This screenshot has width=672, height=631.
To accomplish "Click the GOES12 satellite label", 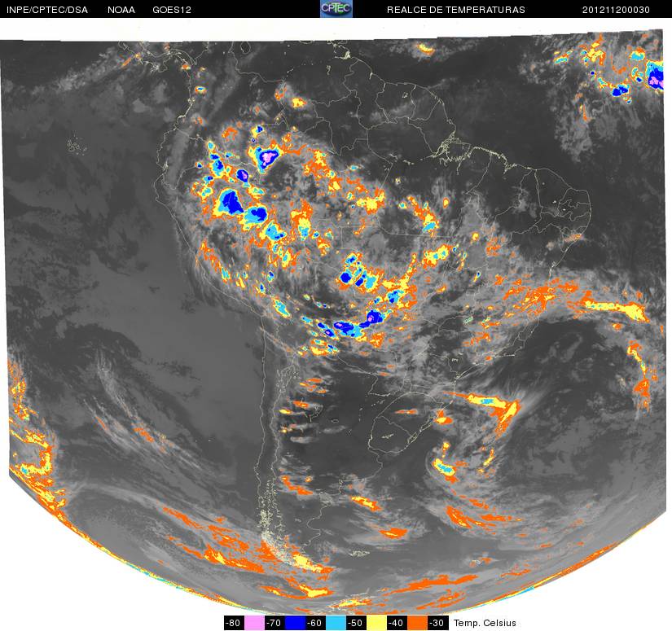I will 172,10.
